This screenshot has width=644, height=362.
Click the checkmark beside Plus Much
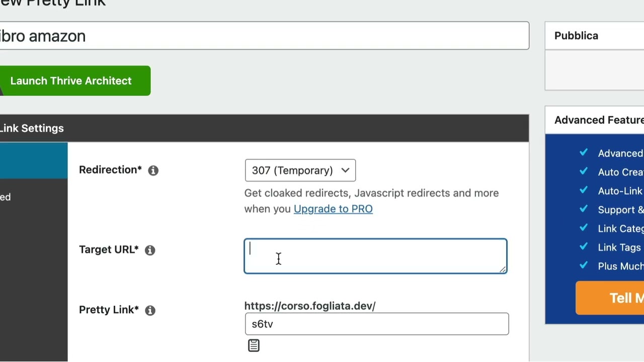[584, 265]
